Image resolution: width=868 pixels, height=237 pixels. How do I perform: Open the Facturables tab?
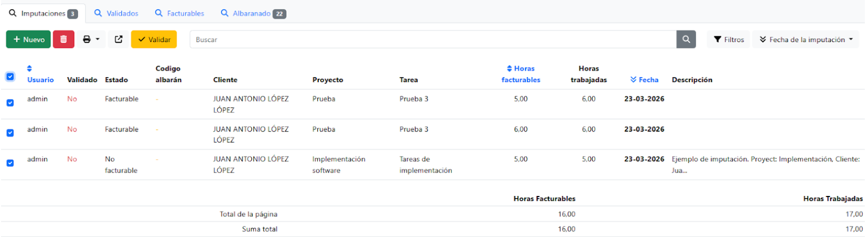click(179, 13)
